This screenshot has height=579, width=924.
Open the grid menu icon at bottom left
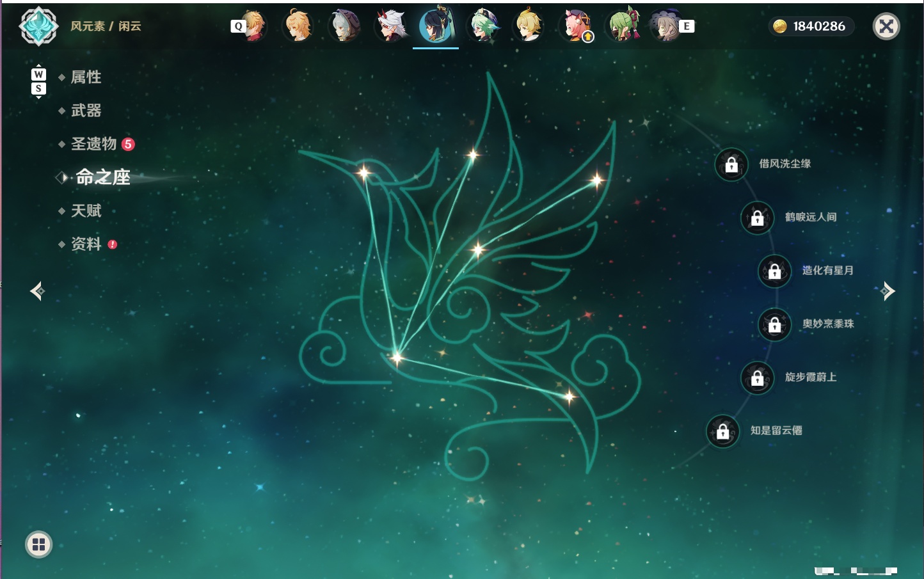(38, 544)
